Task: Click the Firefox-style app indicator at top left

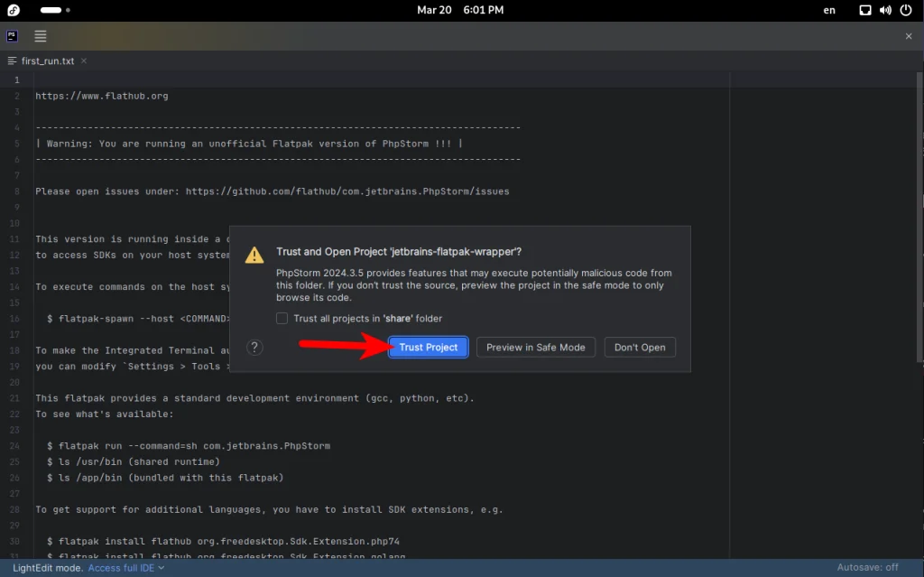Action: pos(12,10)
